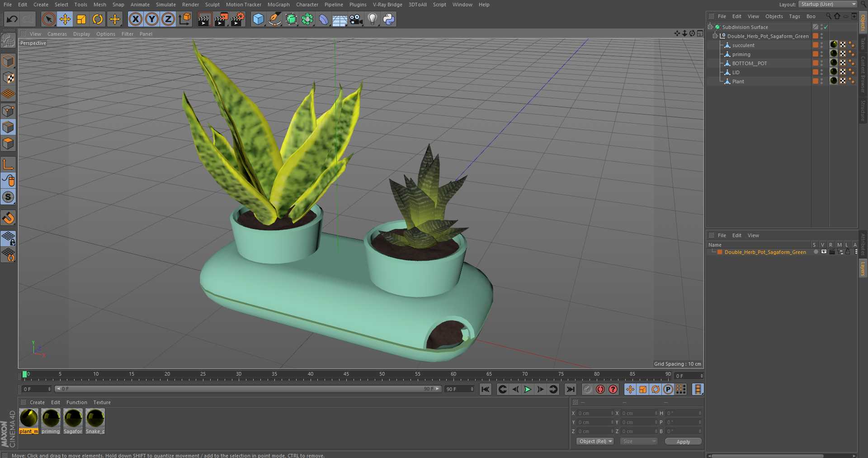Collapse Double_Herb_Pot_Sagaform_Green null object

[x=715, y=36]
